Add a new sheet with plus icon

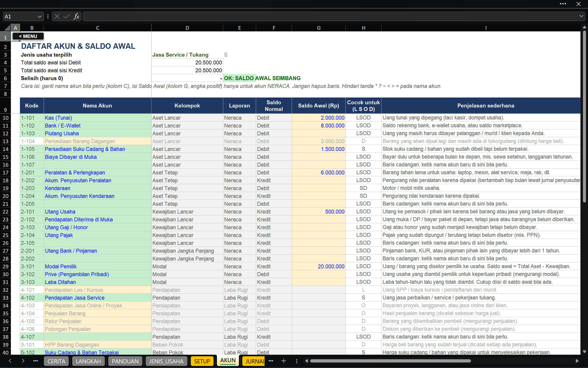tap(283, 361)
